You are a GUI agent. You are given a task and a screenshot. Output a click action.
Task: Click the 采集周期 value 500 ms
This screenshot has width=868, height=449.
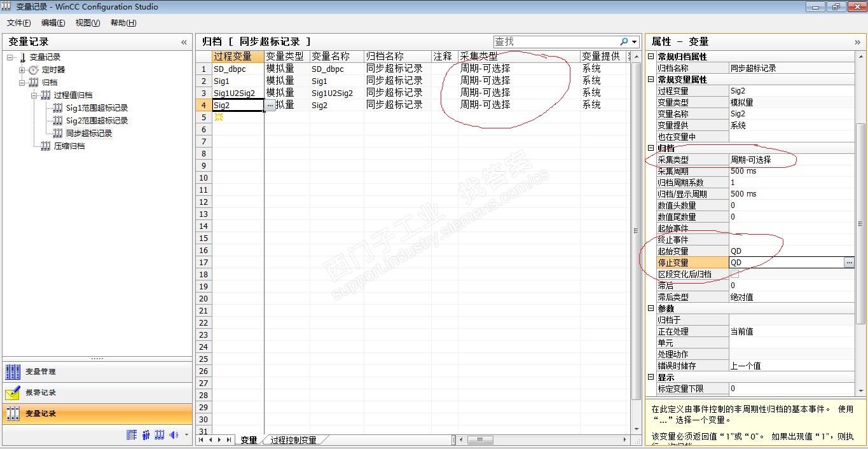pyautogui.click(x=792, y=172)
